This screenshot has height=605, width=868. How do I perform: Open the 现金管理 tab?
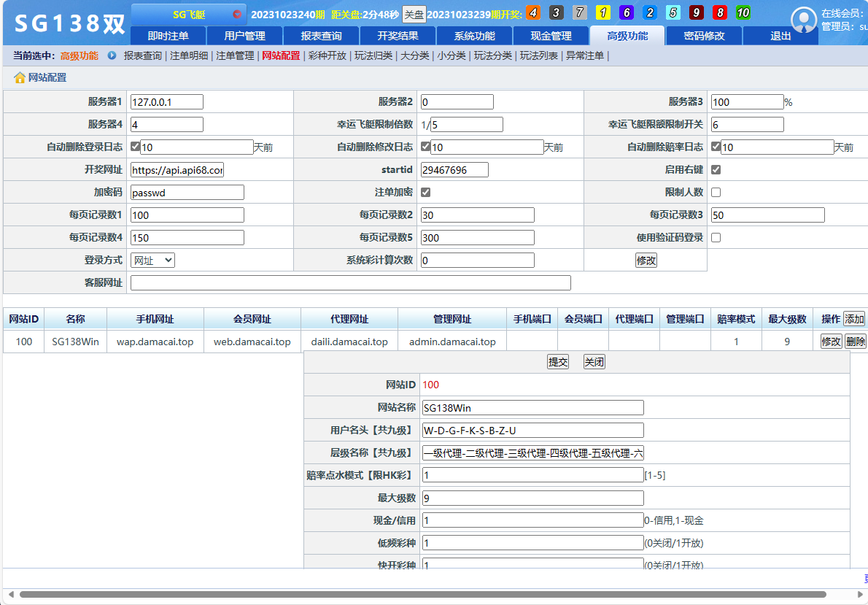coord(551,36)
